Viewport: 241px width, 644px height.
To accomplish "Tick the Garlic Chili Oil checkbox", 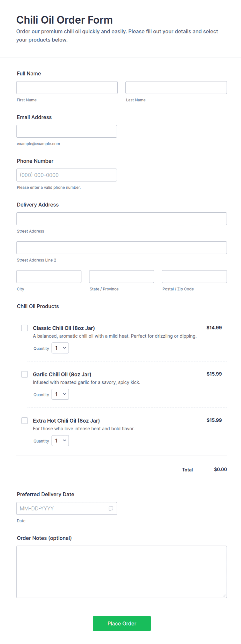I will (25, 374).
